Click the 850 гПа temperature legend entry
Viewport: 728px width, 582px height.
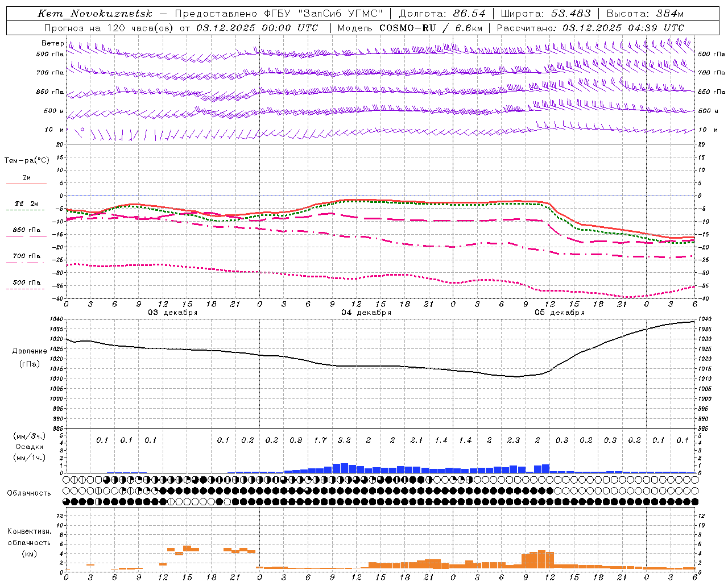click(26, 230)
